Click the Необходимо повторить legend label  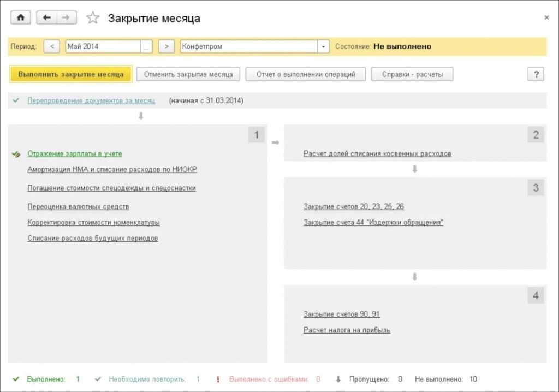[147, 379]
